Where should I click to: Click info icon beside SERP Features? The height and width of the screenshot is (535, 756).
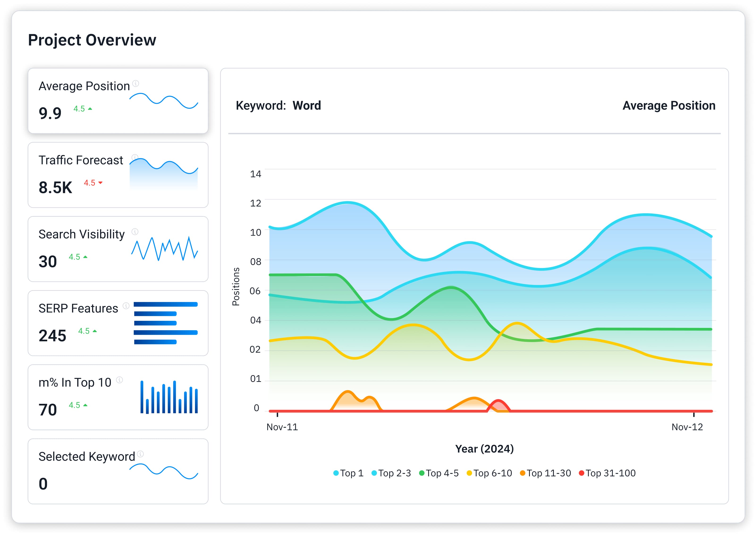126,306
